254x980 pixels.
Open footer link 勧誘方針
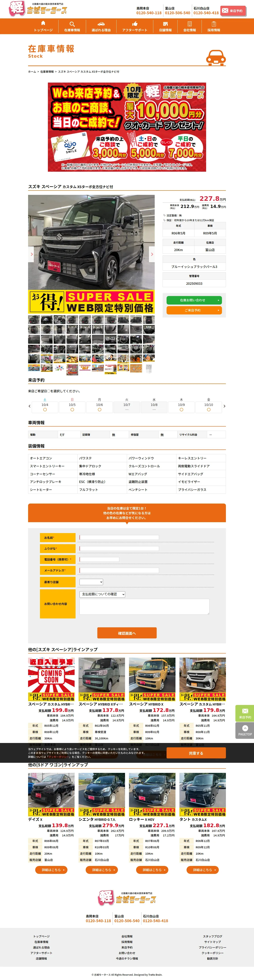click(x=212, y=959)
